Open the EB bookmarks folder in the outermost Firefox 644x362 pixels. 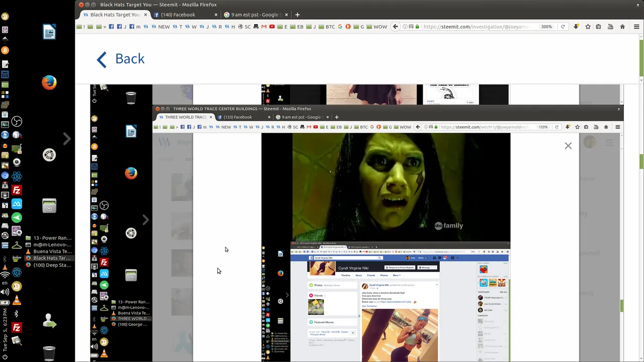point(297,27)
